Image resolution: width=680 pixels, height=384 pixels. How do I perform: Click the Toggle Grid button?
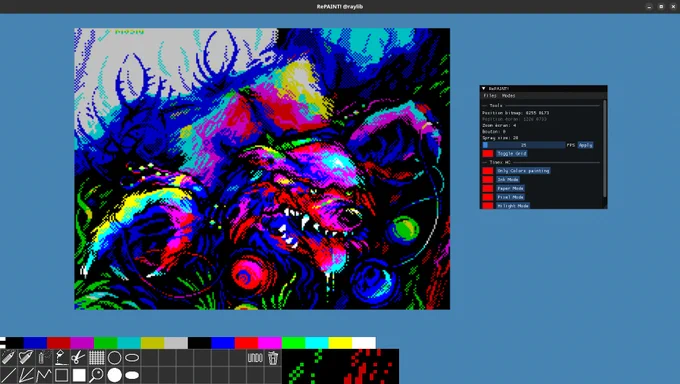click(512, 154)
